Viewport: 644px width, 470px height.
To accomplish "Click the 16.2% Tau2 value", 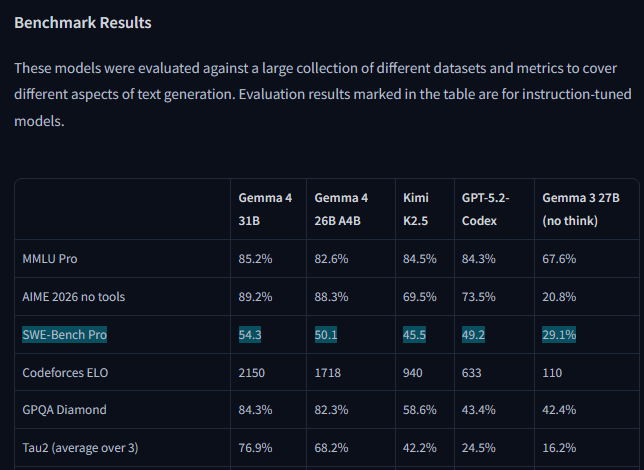I will 559,447.
